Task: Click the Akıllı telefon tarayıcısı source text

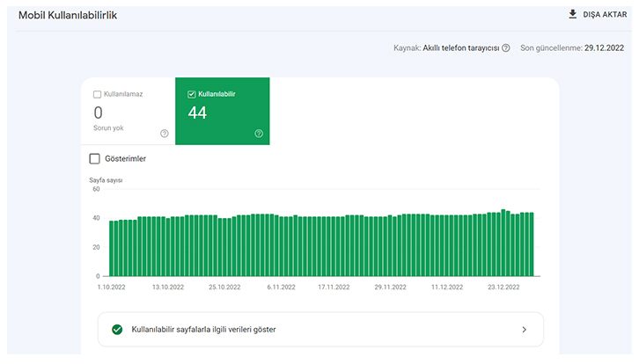Action: [460, 48]
